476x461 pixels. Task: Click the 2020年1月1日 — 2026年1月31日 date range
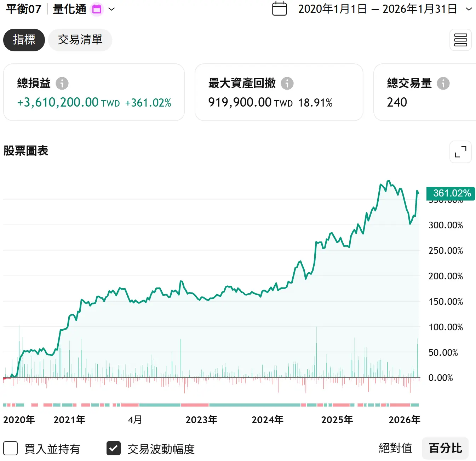(x=377, y=9)
